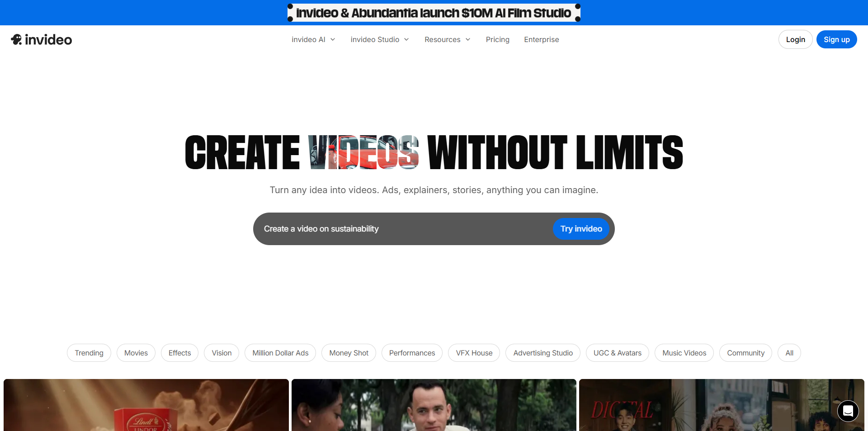Image resolution: width=868 pixels, height=431 pixels.
Task: Select the Effects category filter
Action: [x=179, y=353]
